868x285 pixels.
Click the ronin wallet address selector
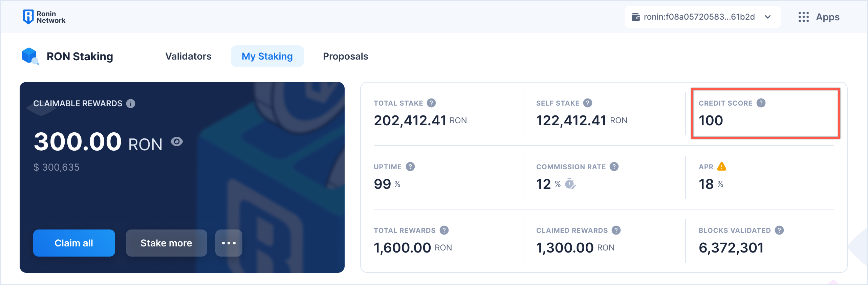pyautogui.click(x=699, y=17)
